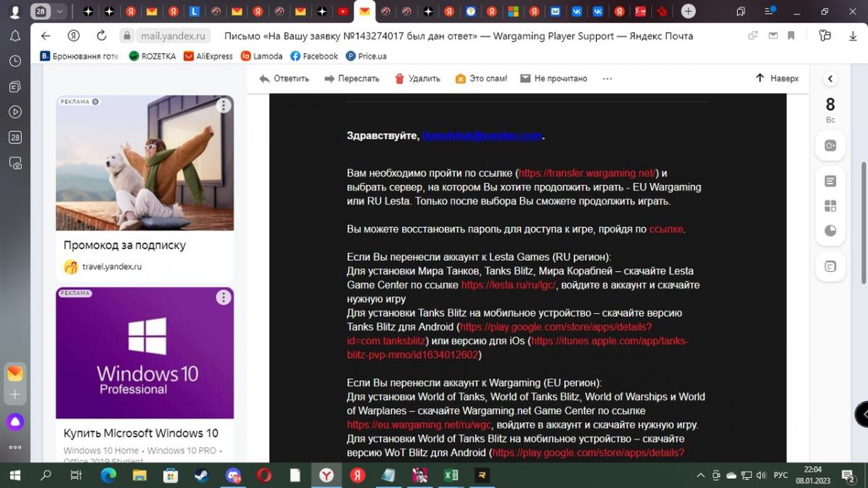The width and height of the screenshot is (868, 488).
Task: Open the password recovery ссылке link
Action: 665,229
